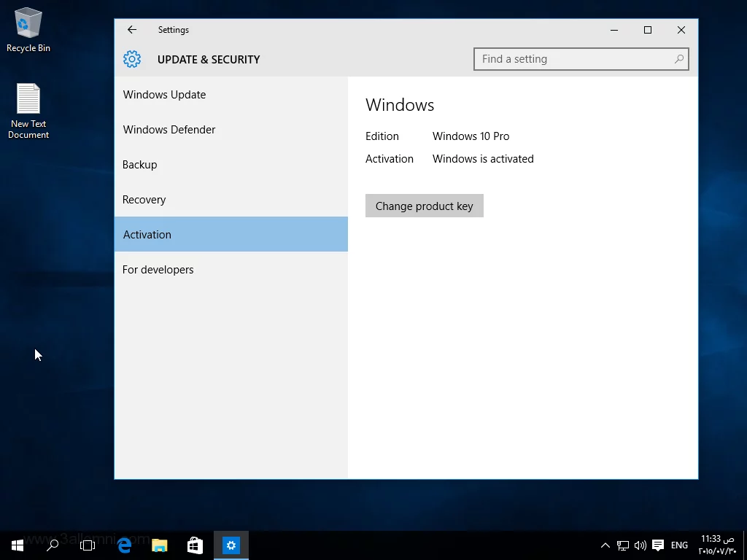
Task: Open taskbar search magnifier
Action: point(53,545)
